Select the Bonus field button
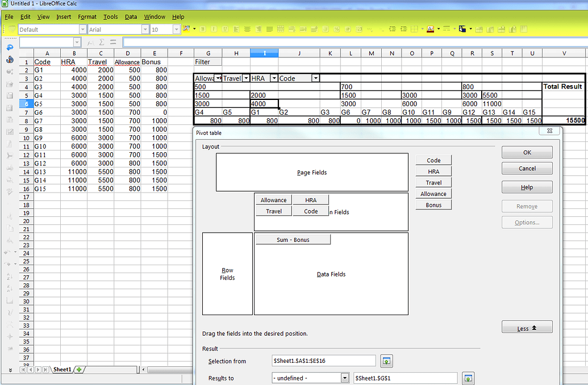Image resolution: width=588 pixels, height=385 pixels. pyautogui.click(x=433, y=205)
